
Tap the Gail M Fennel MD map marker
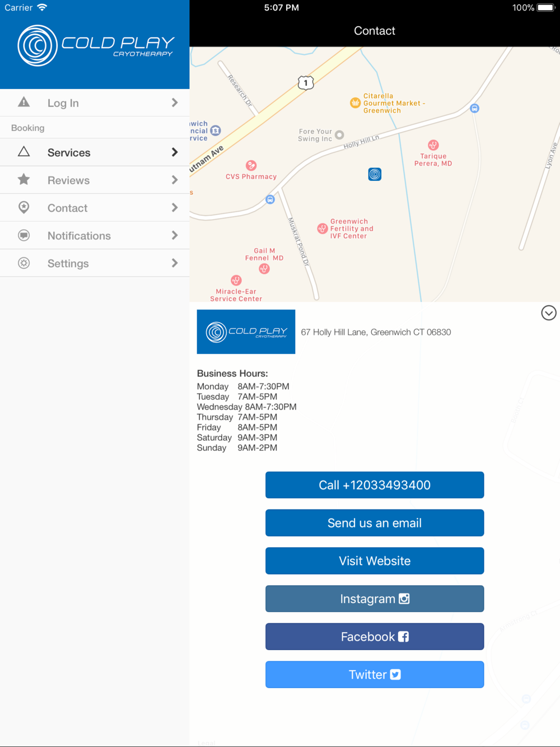tap(264, 269)
